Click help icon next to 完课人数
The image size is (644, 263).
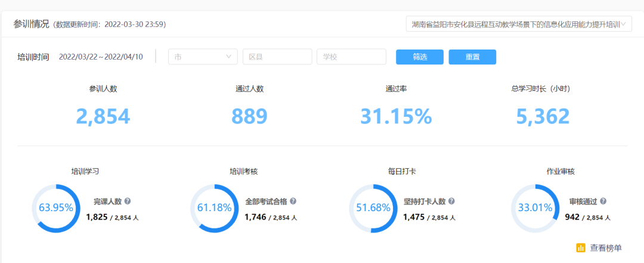coord(128,202)
